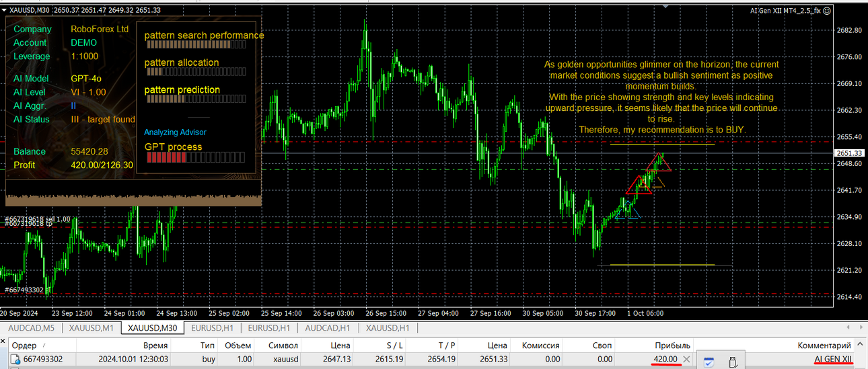
Task: Click the 2682.80 price axis label
Action: 849,30
